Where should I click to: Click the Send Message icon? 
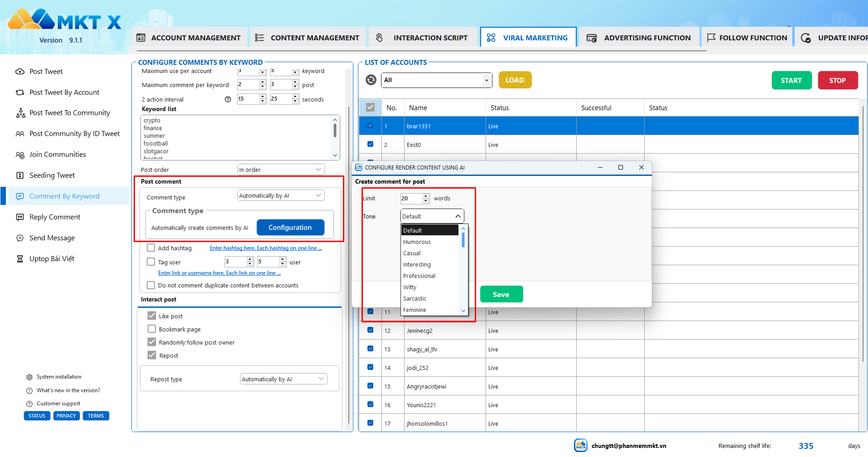(20, 238)
